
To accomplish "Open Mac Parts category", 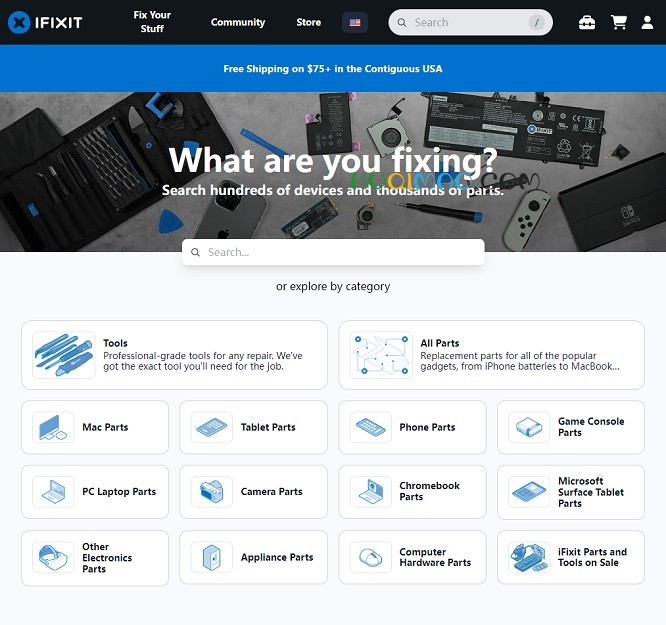I will (95, 427).
